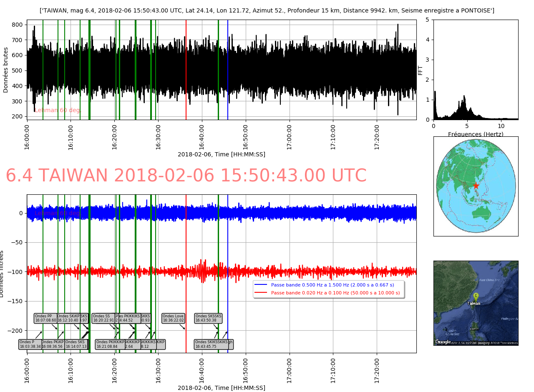Click the Ondes P 16:03:38.34 label
Viewport: 534px width, 392px height.
tap(30, 344)
